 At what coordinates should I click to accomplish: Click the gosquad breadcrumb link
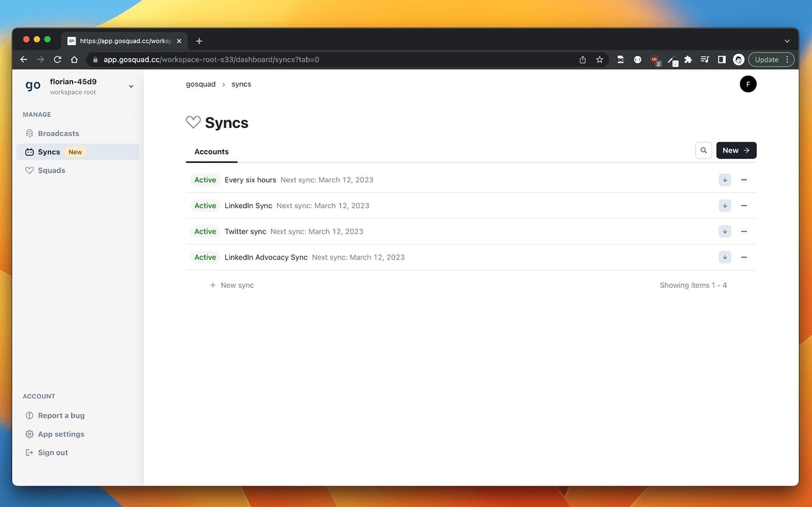click(201, 84)
